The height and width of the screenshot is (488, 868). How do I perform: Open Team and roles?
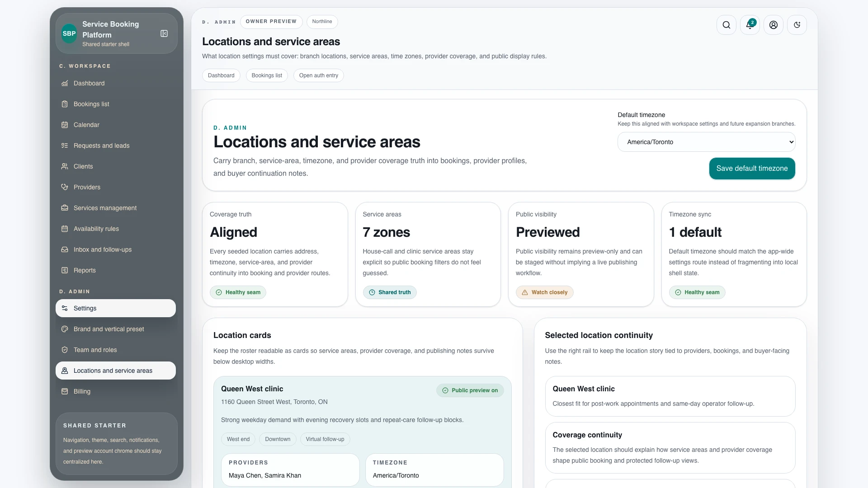click(x=116, y=350)
